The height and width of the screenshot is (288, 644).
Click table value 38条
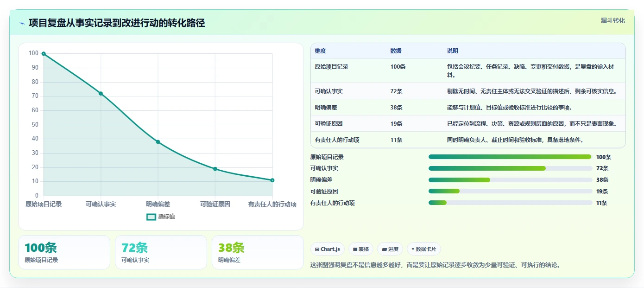[396, 108]
